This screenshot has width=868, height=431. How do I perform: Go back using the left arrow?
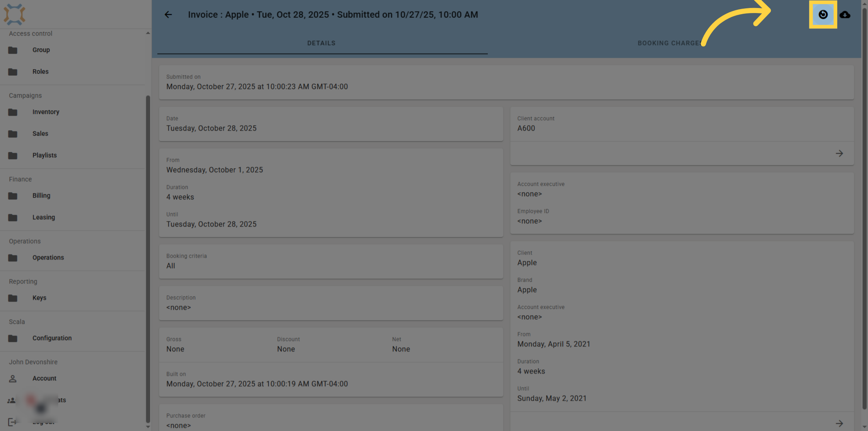(168, 14)
